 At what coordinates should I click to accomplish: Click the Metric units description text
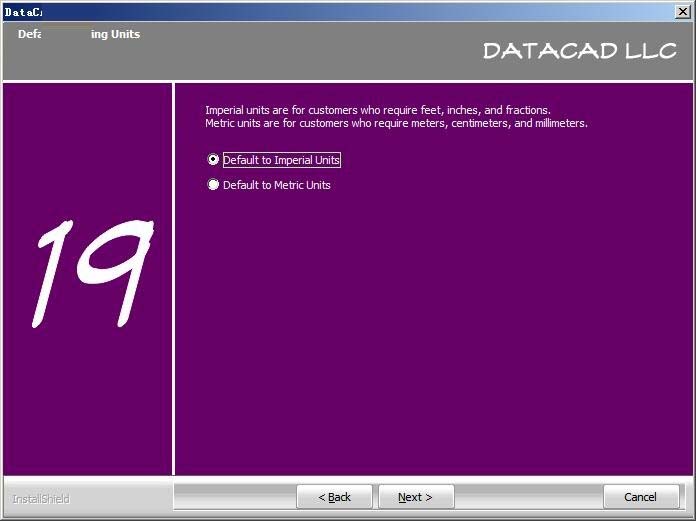pos(396,123)
